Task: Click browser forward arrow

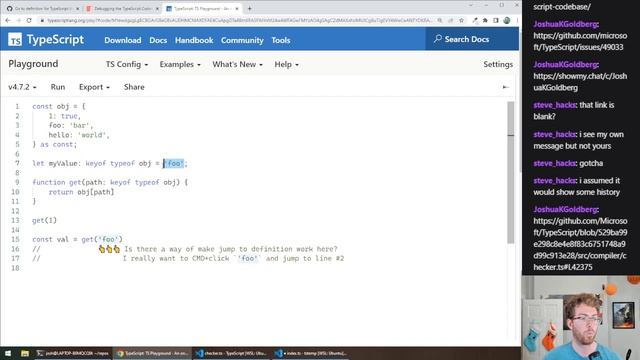Action: [x=18, y=20]
